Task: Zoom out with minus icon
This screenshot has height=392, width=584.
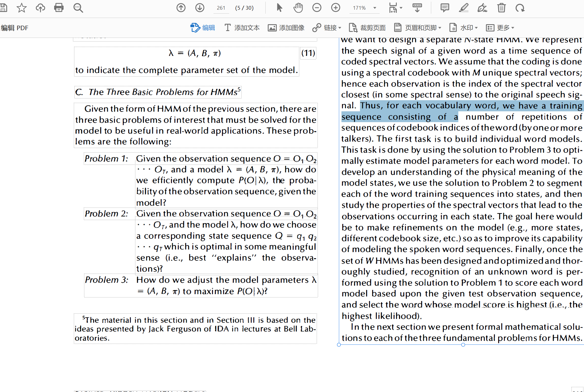Action: [317, 8]
